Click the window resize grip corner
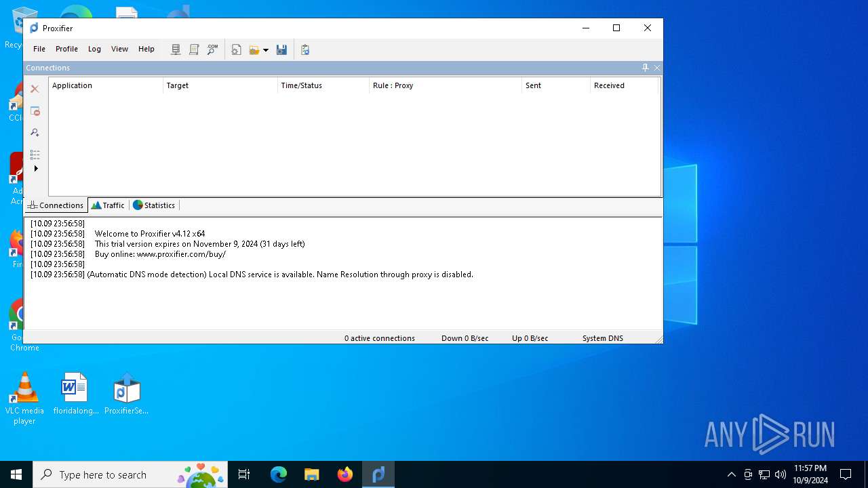 tap(658, 339)
